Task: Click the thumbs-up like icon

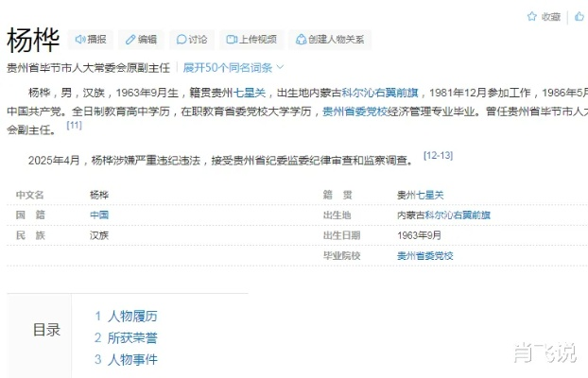Action: click(579, 16)
